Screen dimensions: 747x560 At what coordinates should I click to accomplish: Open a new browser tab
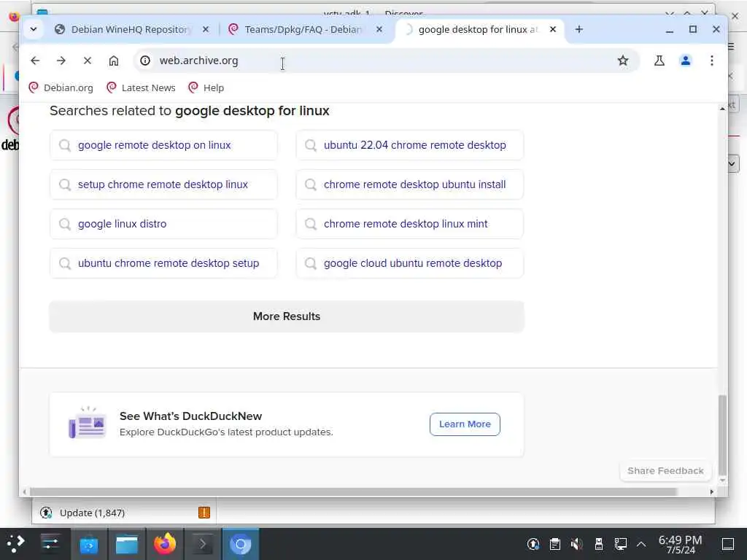[x=578, y=29]
